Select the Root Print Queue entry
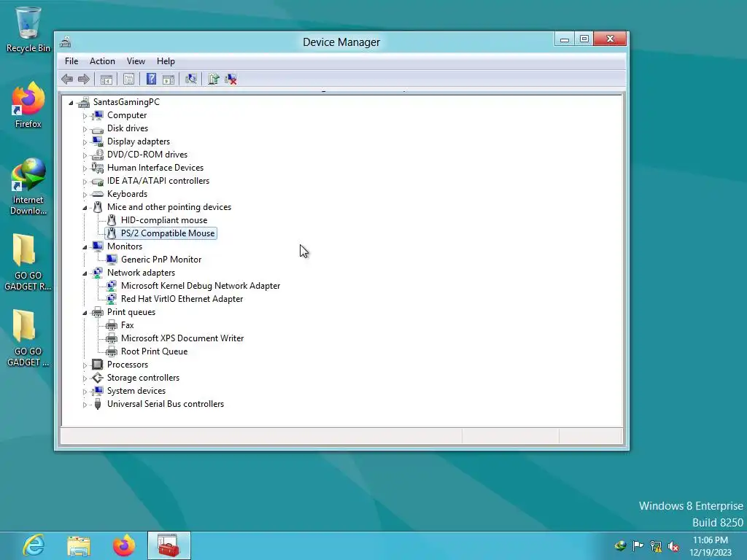The image size is (747, 560). tap(155, 351)
